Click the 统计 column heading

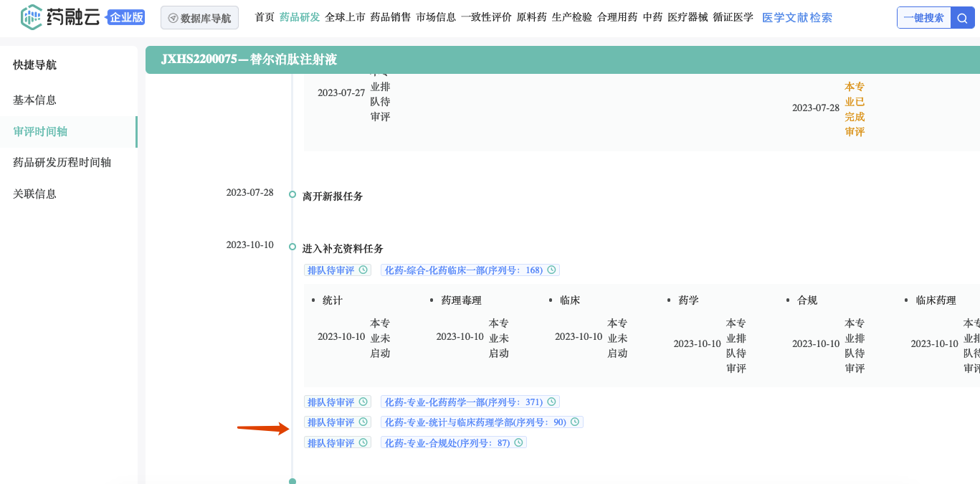point(333,300)
